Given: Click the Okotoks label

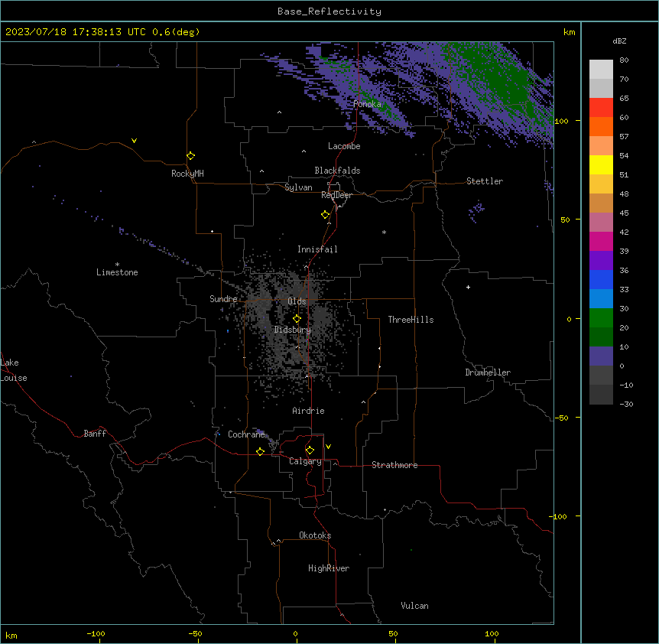Looking at the screenshot, I should (x=315, y=535).
